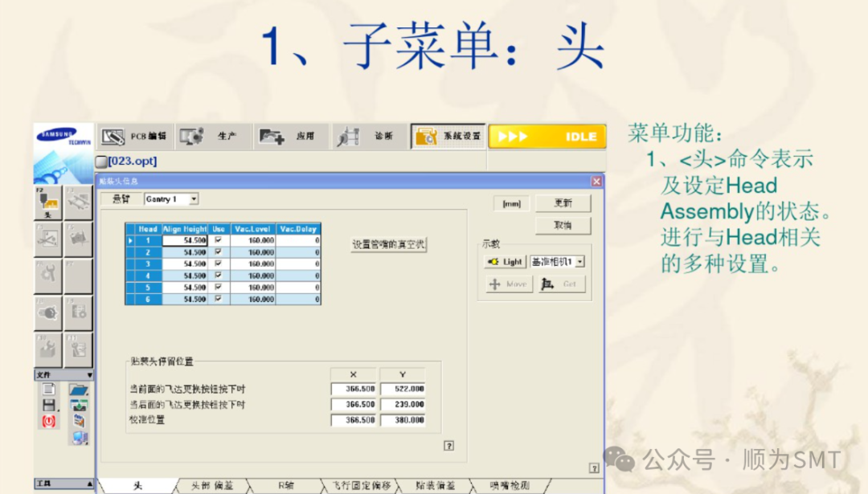Click the F4 crossed-tools icon in sidebar
This screenshot has height=494, width=868.
point(48,239)
